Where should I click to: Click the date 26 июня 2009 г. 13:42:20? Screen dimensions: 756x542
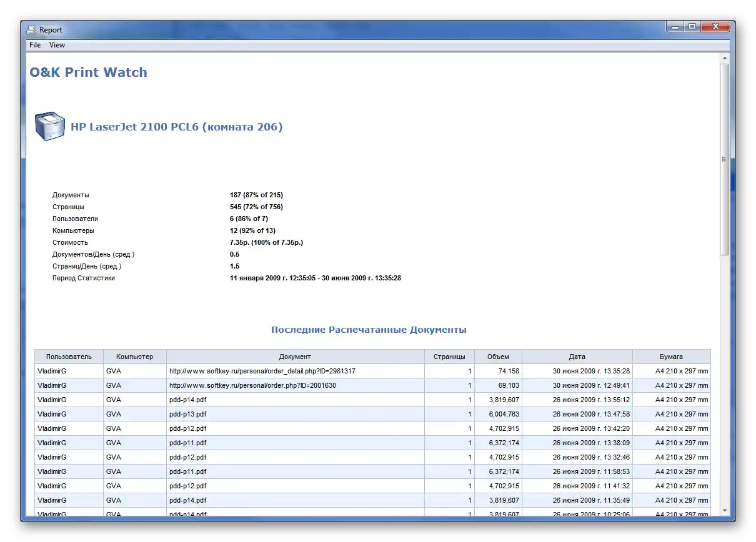591,428
